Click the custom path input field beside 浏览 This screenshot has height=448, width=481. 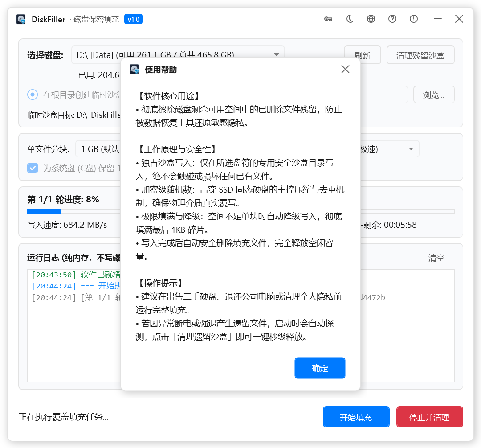click(384, 94)
